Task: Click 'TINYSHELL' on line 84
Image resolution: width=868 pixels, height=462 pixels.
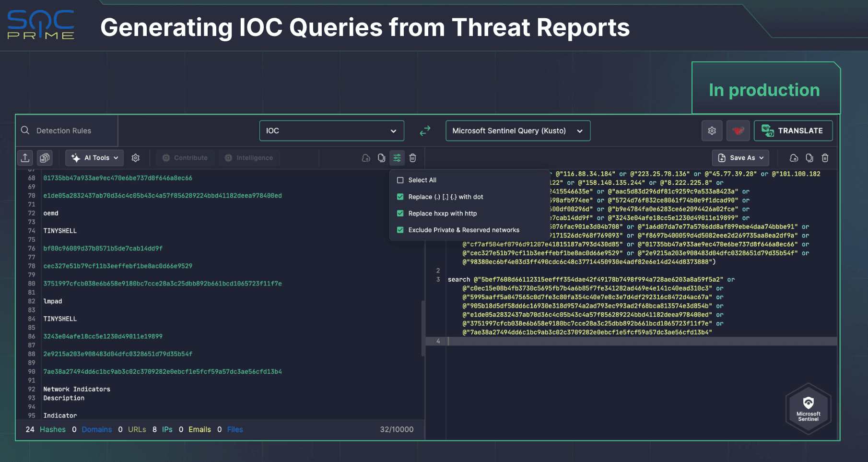Action: tap(60, 319)
